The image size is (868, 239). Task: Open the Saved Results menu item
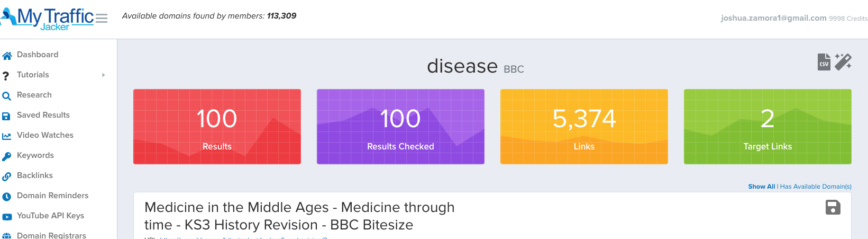pos(43,115)
